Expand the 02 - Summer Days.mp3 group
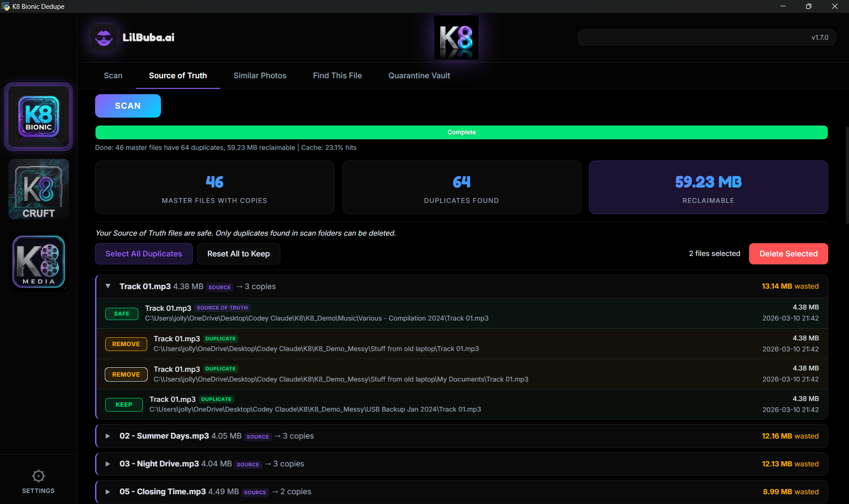This screenshot has width=849, height=504. click(x=108, y=436)
